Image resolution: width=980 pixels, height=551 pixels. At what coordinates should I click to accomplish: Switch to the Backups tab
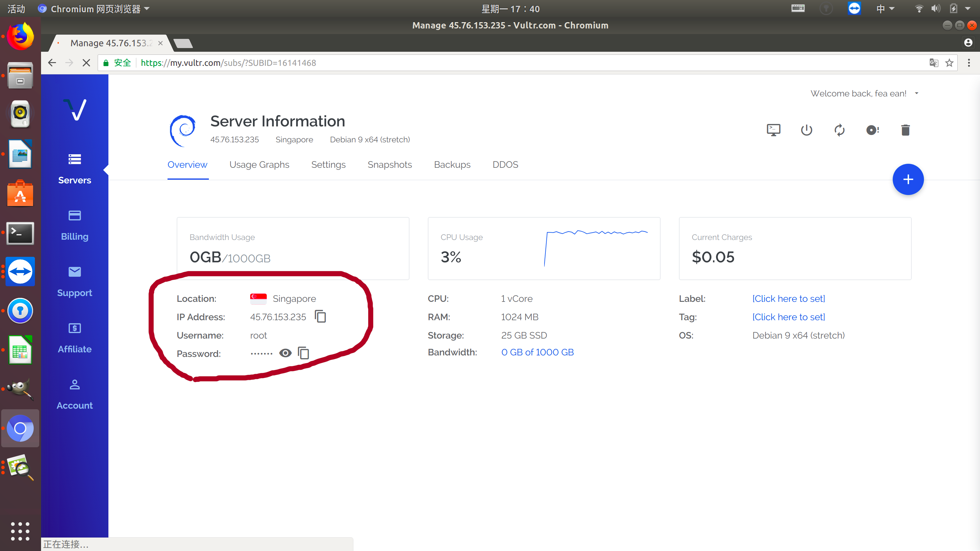[x=452, y=165]
